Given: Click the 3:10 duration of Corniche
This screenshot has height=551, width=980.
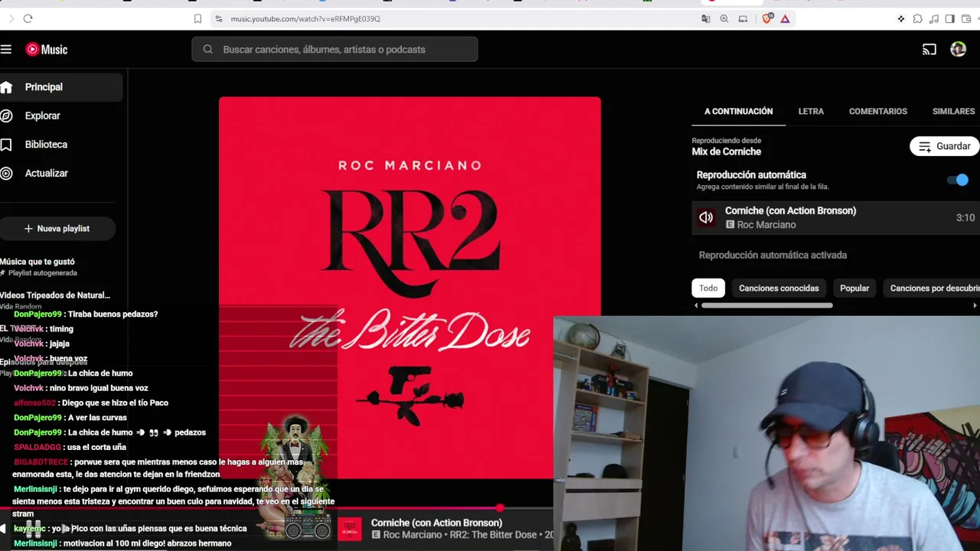Looking at the screenshot, I should click(x=965, y=217).
